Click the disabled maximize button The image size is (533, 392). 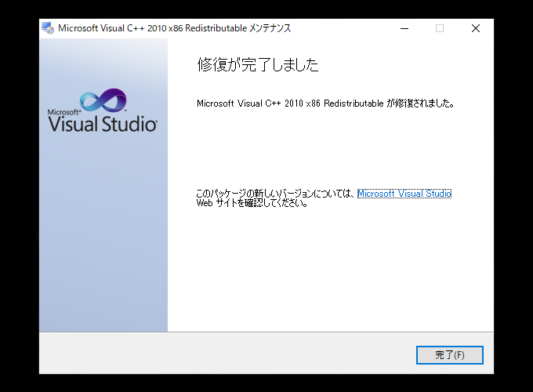pyautogui.click(x=440, y=28)
